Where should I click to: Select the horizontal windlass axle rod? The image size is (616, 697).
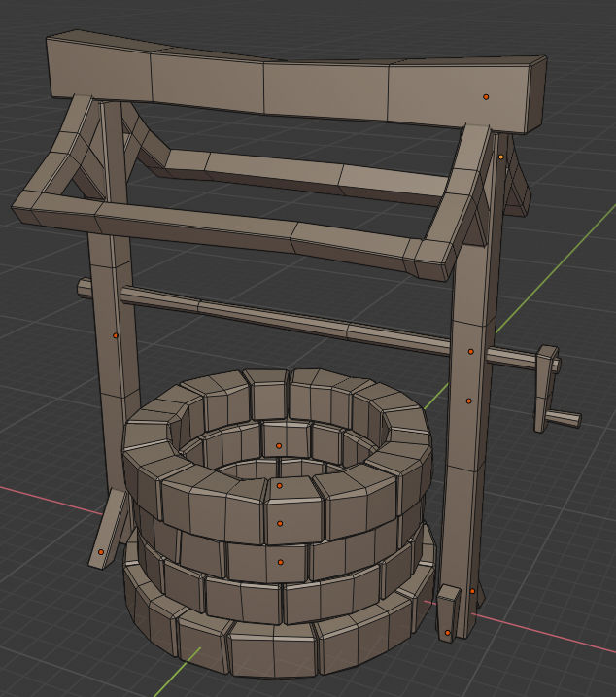coord(285,320)
